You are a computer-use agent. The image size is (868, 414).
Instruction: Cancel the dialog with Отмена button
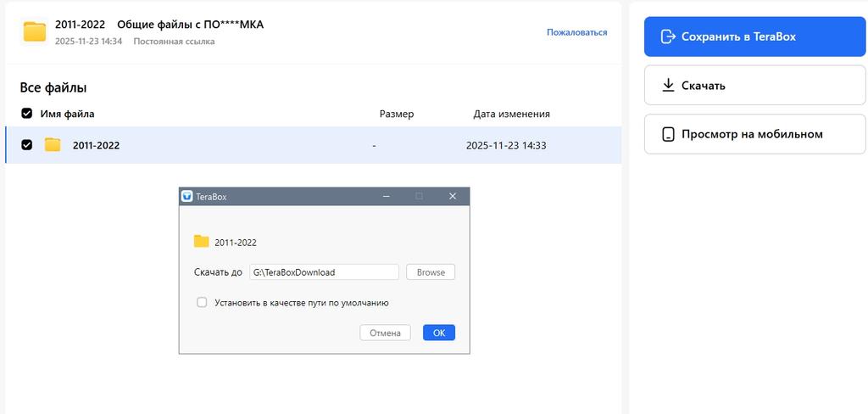click(385, 333)
